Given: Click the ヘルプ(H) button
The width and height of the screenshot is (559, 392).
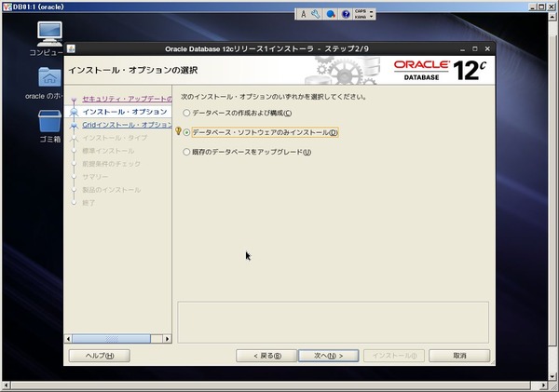Looking at the screenshot, I should click(100, 356).
